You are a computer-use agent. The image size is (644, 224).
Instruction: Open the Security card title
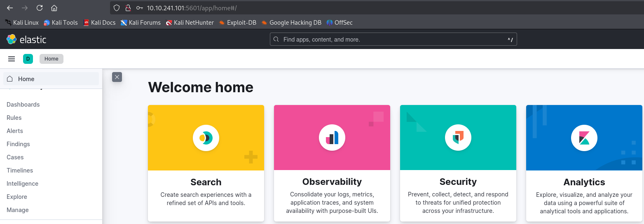pyautogui.click(x=458, y=182)
